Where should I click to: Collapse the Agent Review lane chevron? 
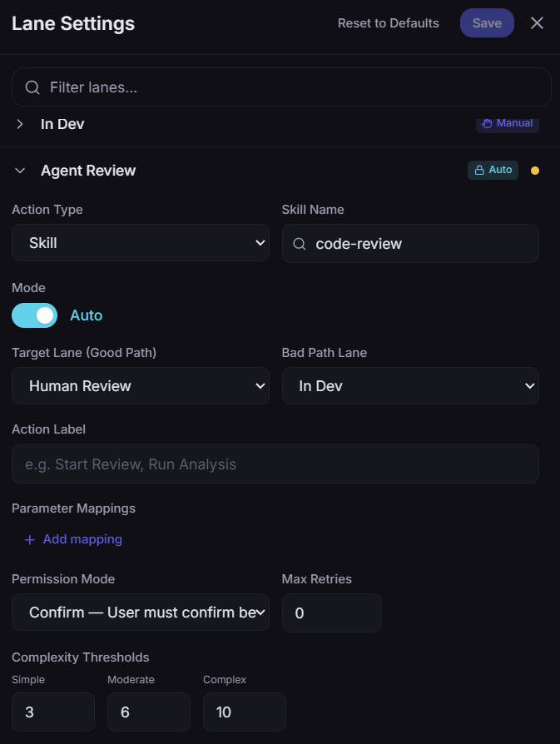pos(19,171)
